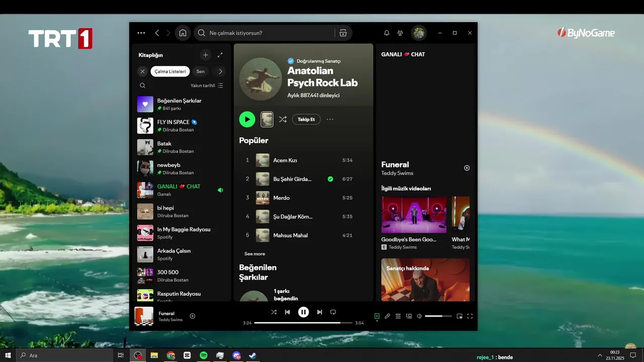Adjust the volume slider
This screenshot has height=362, width=644.
(438, 316)
